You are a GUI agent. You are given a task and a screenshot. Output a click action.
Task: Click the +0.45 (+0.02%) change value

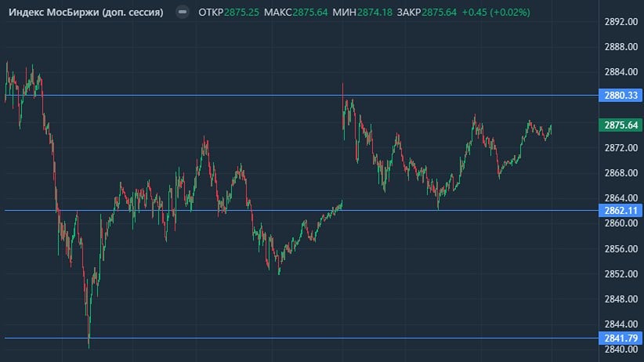pos(496,13)
